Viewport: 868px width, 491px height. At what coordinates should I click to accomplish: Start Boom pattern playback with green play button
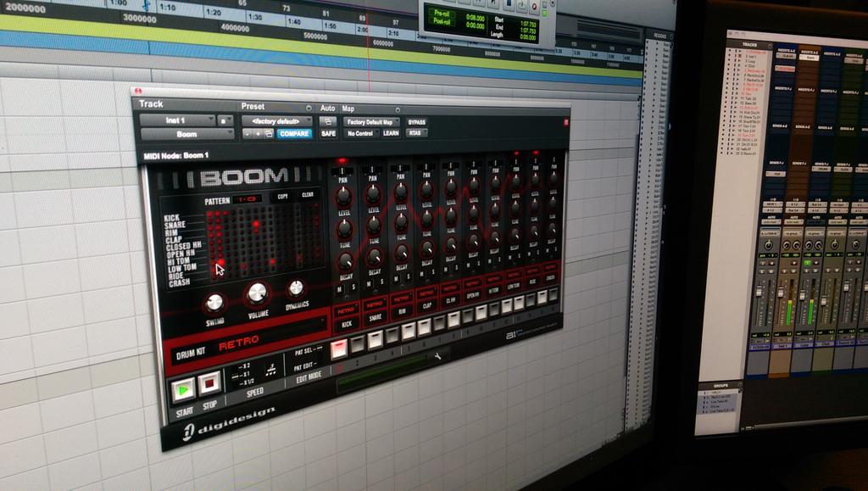[x=183, y=390]
